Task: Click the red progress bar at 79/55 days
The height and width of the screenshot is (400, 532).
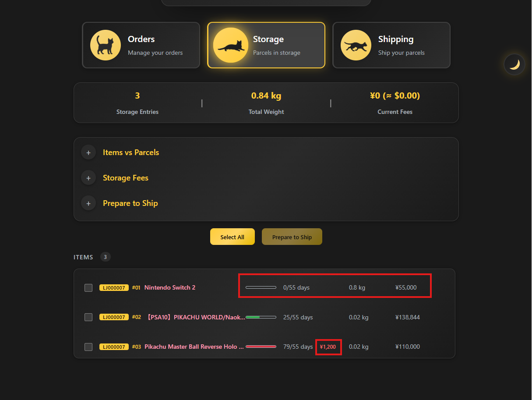Action: 261,347
